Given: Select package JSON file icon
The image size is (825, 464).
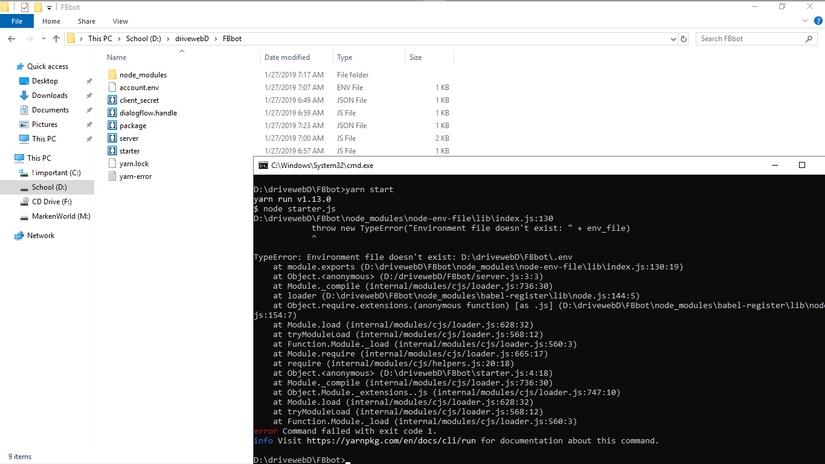Looking at the screenshot, I should tap(112, 125).
